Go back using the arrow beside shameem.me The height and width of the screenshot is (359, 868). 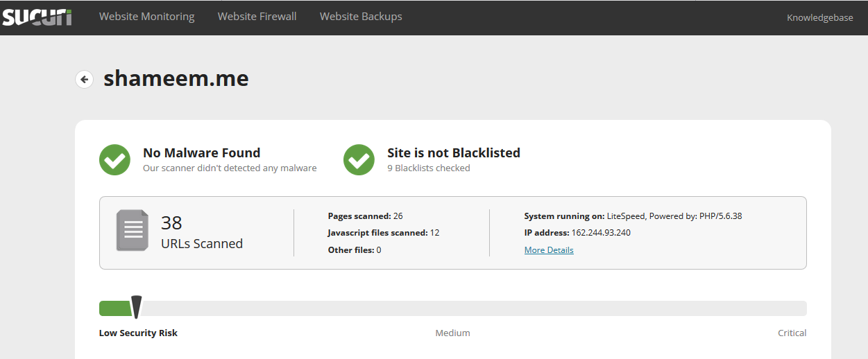click(x=85, y=80)
